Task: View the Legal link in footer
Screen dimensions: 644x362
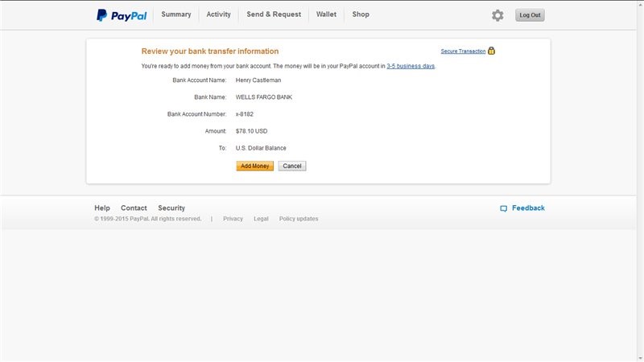Action: 261,219
